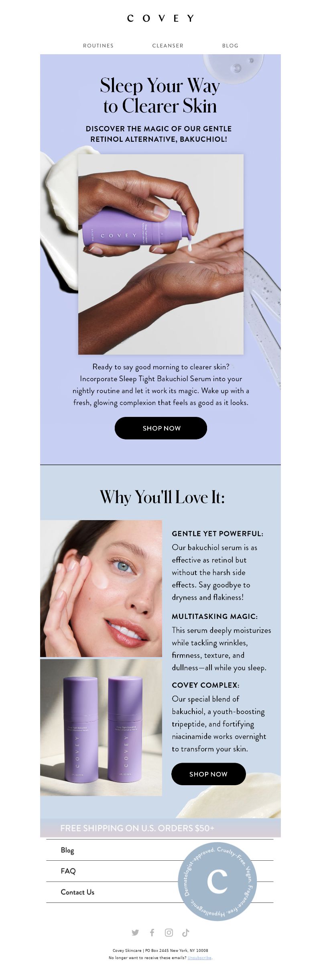This screenshot has height=980, width=321.
Task: Click the COVEY logo at top
Action: coord(160,18)
